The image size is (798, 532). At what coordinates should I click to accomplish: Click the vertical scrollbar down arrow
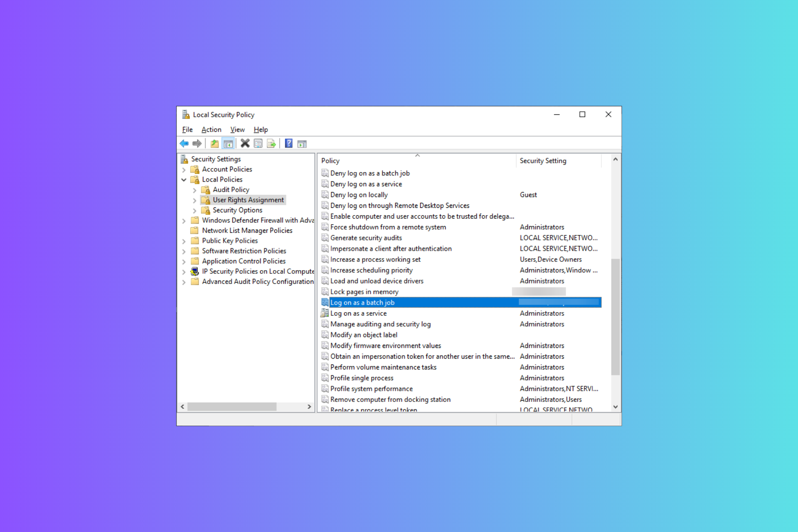point(616,407)
